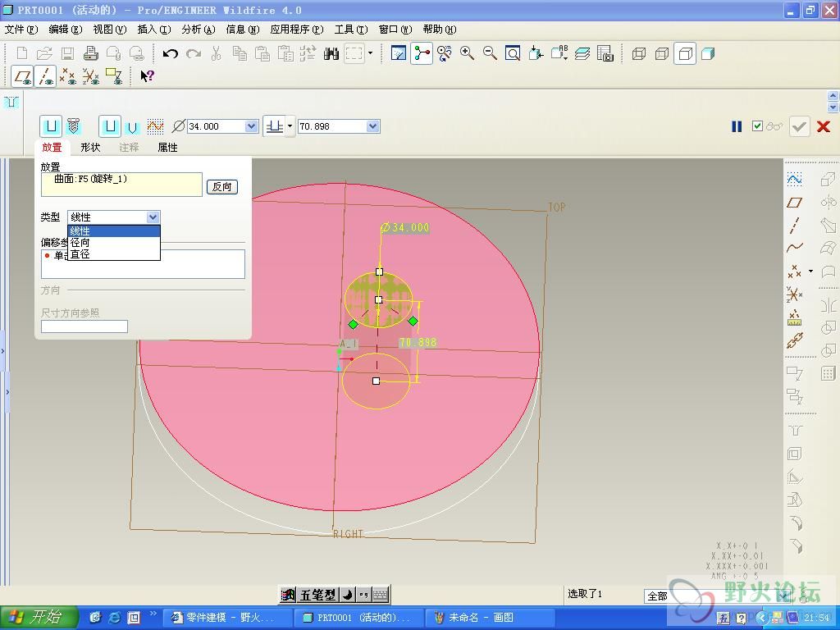Zoom in with the magnifier plus icon
Screen dimensions: 840x630
coord(467,53)
